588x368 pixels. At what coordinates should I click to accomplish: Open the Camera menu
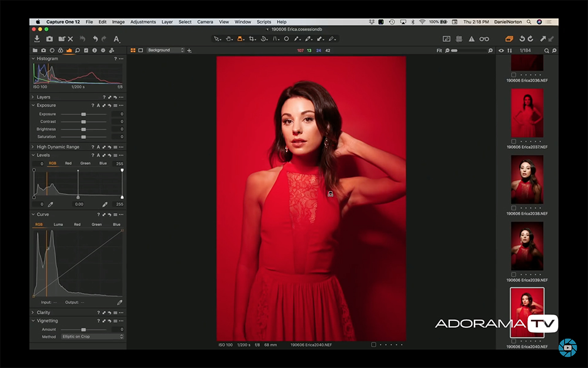[x=205, y=22]
